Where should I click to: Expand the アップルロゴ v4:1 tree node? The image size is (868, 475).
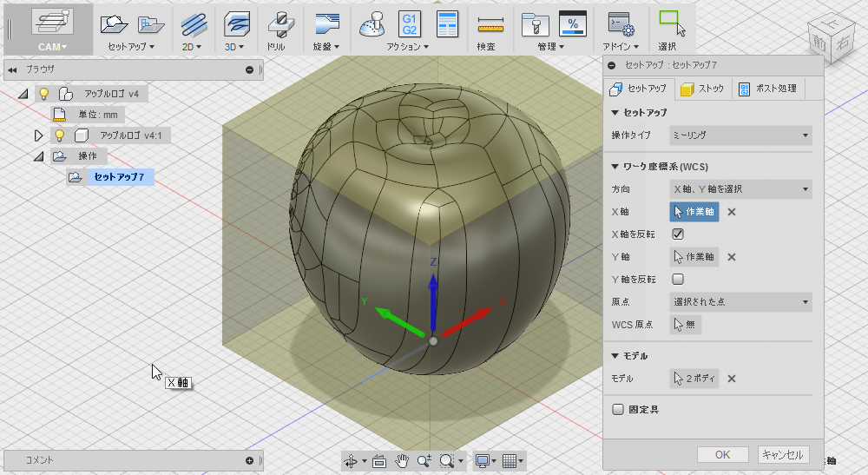pos(38,135)
